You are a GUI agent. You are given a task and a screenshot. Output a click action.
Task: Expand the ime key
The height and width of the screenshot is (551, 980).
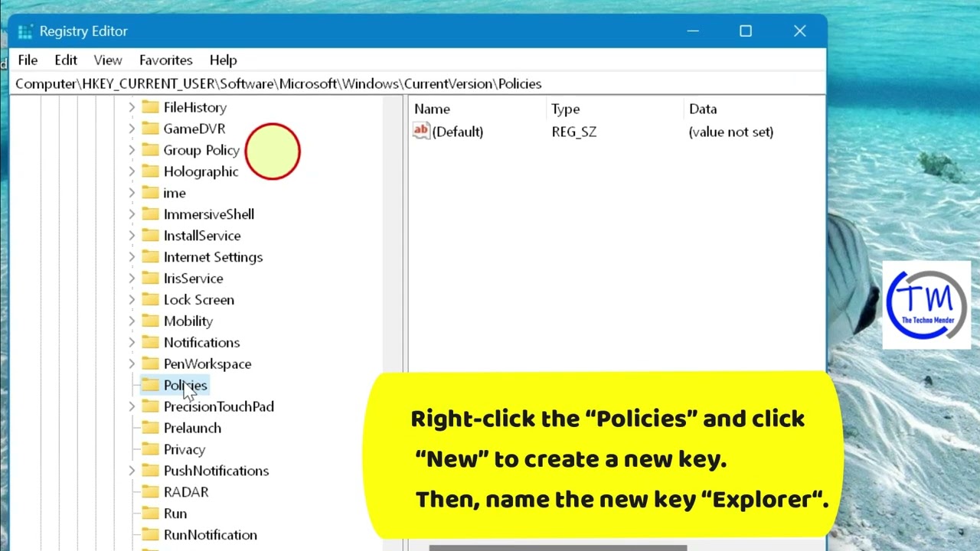tap(132, 193)
